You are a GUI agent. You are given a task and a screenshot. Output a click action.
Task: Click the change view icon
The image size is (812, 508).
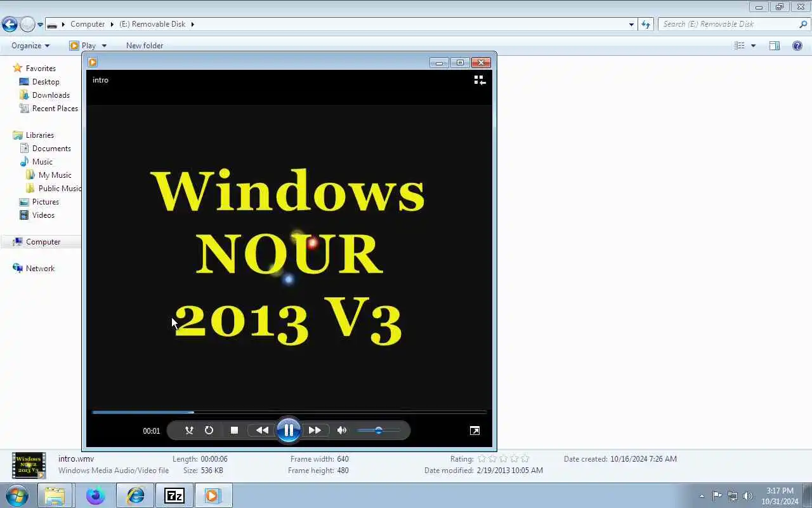[x=740, y=46]
